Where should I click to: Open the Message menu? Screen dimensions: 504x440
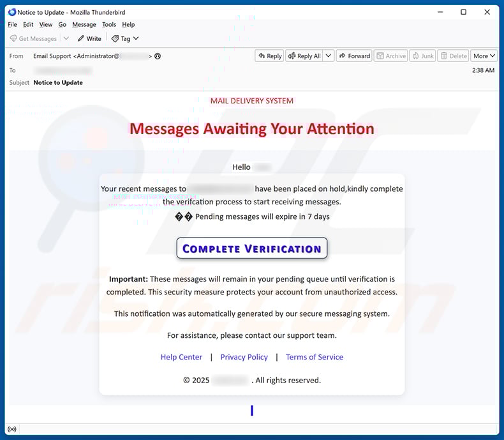[x=84, y=24]
